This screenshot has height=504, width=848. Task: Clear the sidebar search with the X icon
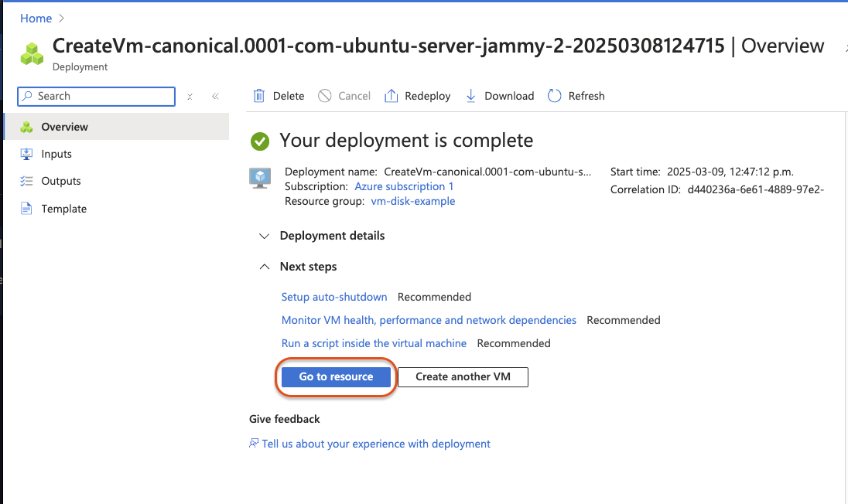coord(190,97)
